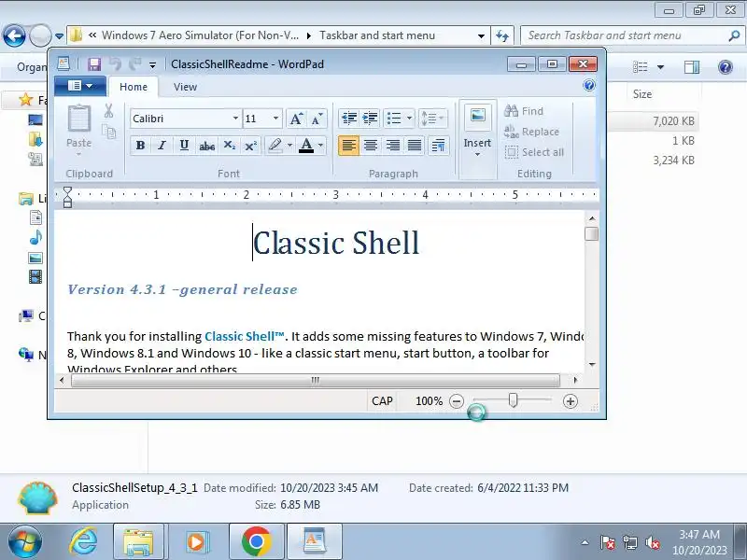747x560 pixels.
Task: Click the Explorer help question mark icon
Action: [725, 67]
